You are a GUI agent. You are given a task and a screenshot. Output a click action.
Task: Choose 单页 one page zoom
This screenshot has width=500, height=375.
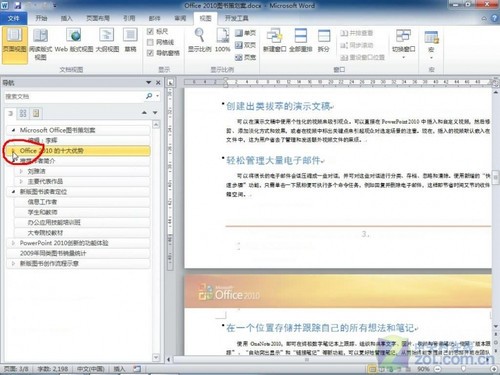[245, 33]
